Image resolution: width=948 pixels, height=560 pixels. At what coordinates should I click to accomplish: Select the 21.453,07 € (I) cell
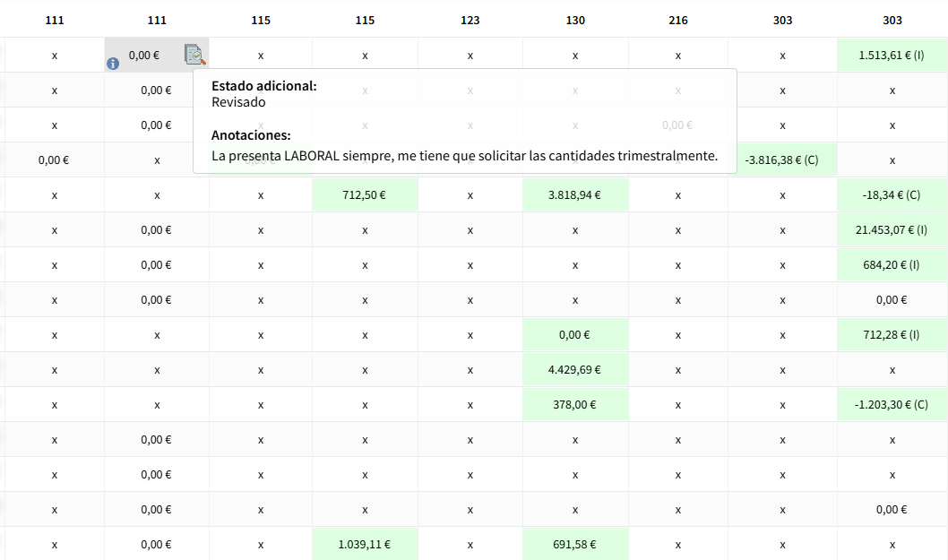tap(891, 229)
